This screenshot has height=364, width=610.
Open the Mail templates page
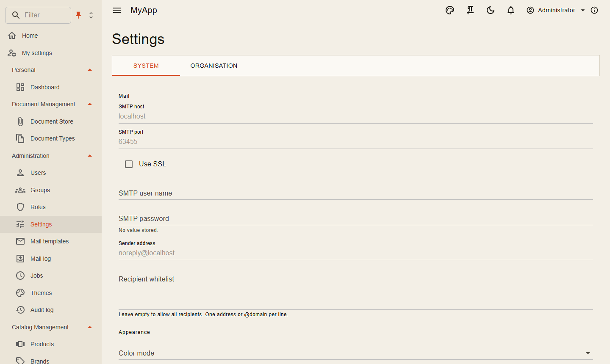point(51,241)
